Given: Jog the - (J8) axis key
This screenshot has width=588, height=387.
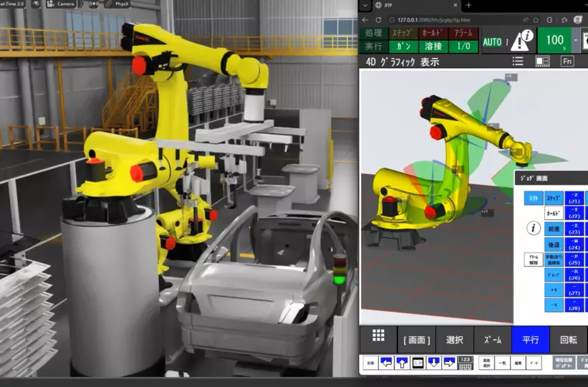Looking at the screenshot, I should (574, 305).
